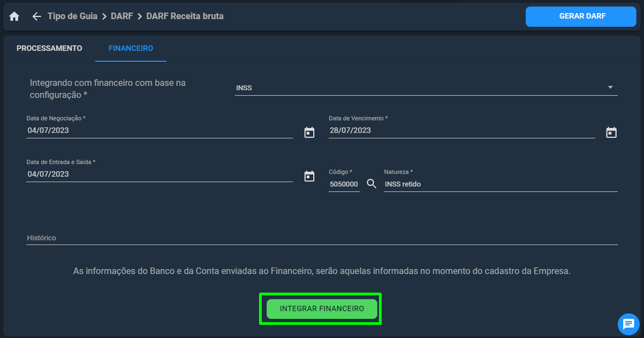Click the Banco and Conta information notice
The image size is (644, 338).
(322, 271)
